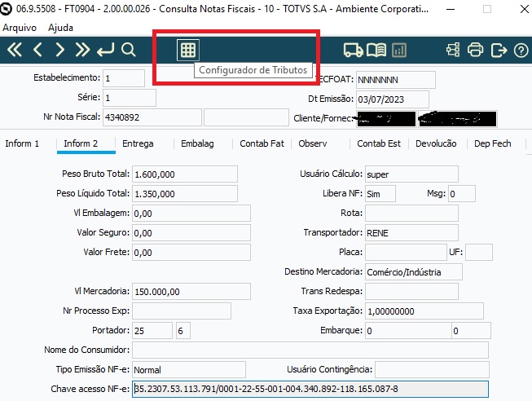Click the Valor Frete field
Viewport: 532px width, 401px height.
191,253
